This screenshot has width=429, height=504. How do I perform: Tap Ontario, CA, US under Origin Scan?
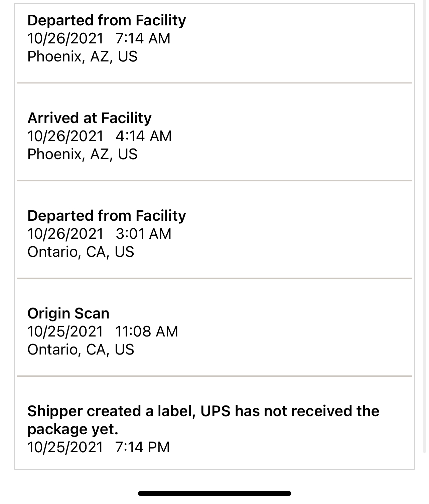click(81, 350)
